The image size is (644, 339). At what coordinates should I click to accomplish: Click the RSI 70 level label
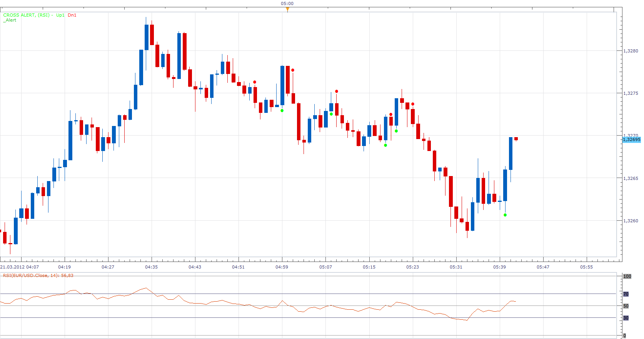pyautogui.click(x=626, y=294)
